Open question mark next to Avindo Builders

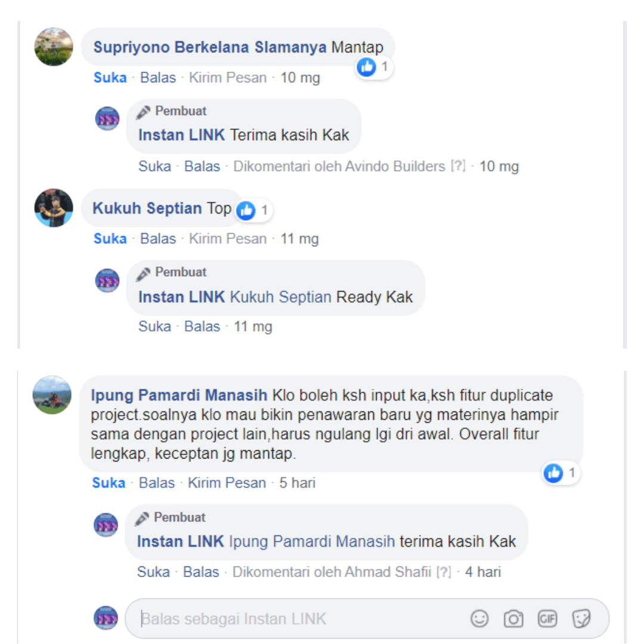(x=459, y=166)
